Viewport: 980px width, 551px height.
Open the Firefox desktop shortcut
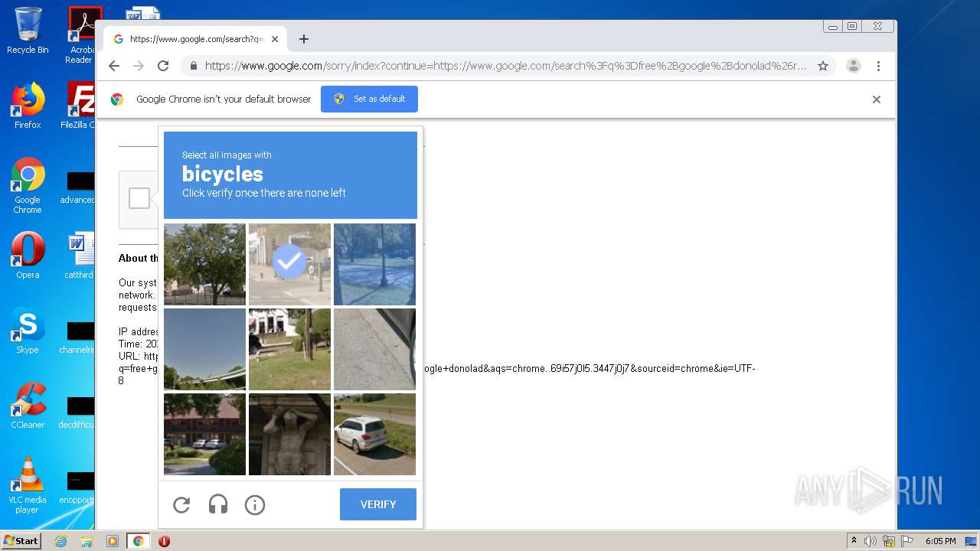coord(28,106)
